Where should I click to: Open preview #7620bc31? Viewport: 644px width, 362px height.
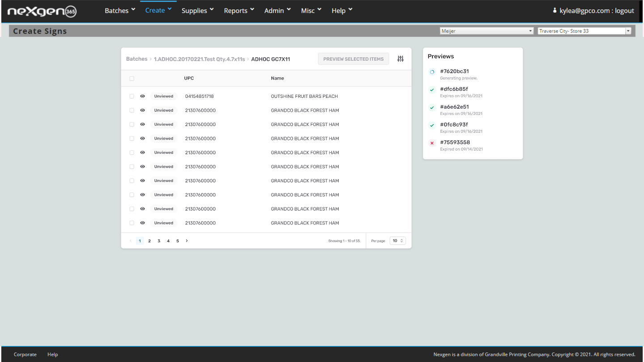click(454, 71)
